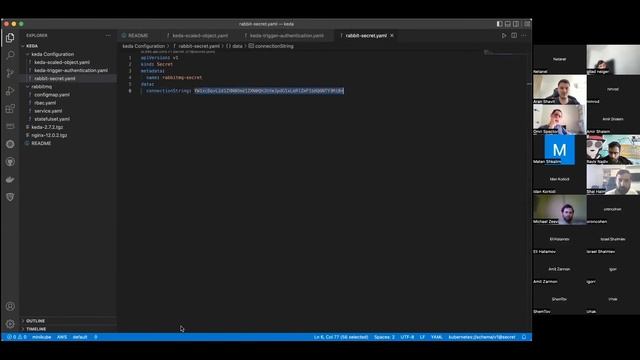The image size is (640, 360).
Task: Switch to keda-trigger-authentication.yaml tab
Action: tap(287, 36)
